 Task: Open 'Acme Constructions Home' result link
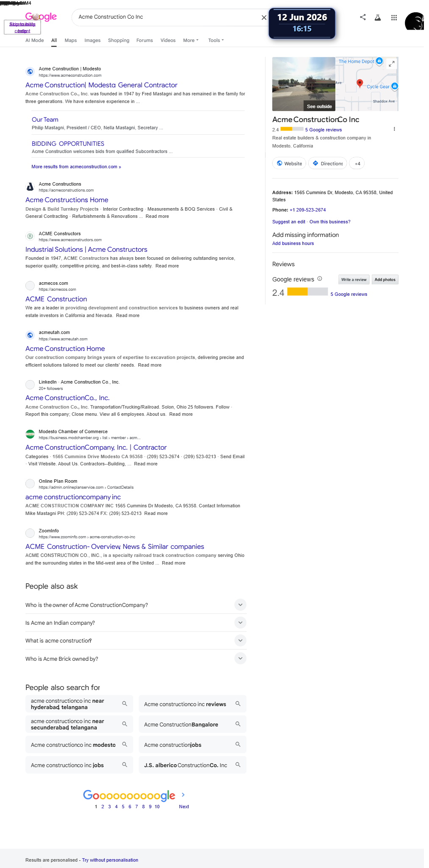(x=67, y=200)
